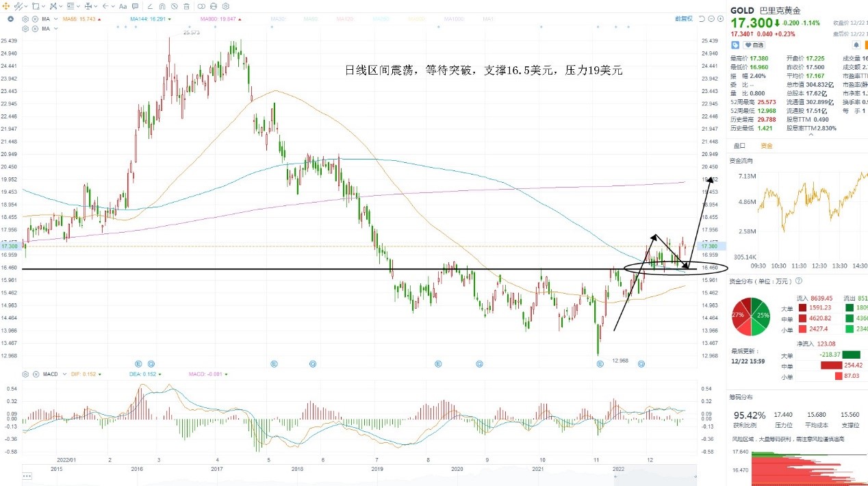Viewport: 868px width, 486px height.
Task: Toggle MA900 line in legend
Action: (x=220, y=19)
